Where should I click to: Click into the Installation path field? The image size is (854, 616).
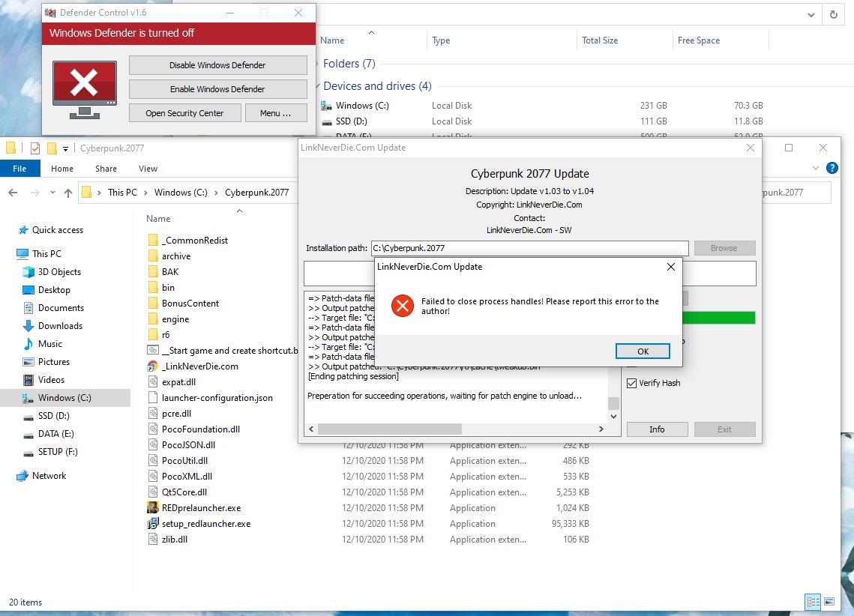point(529,248)
